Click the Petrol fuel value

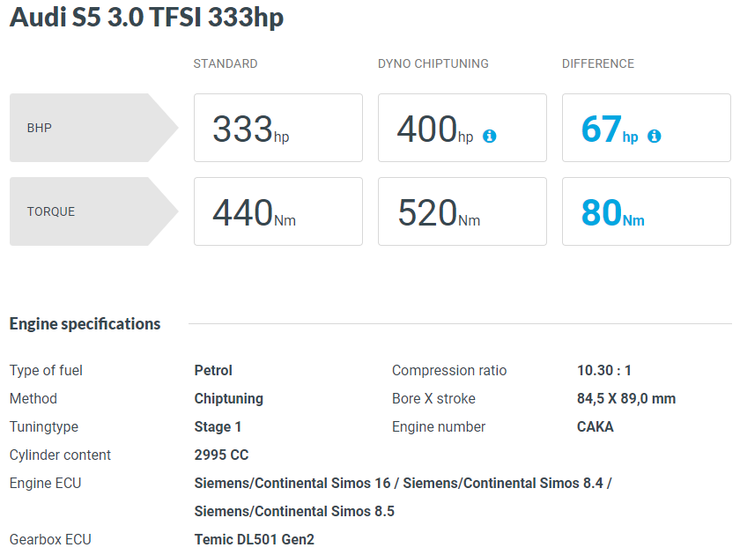point(213,370)
